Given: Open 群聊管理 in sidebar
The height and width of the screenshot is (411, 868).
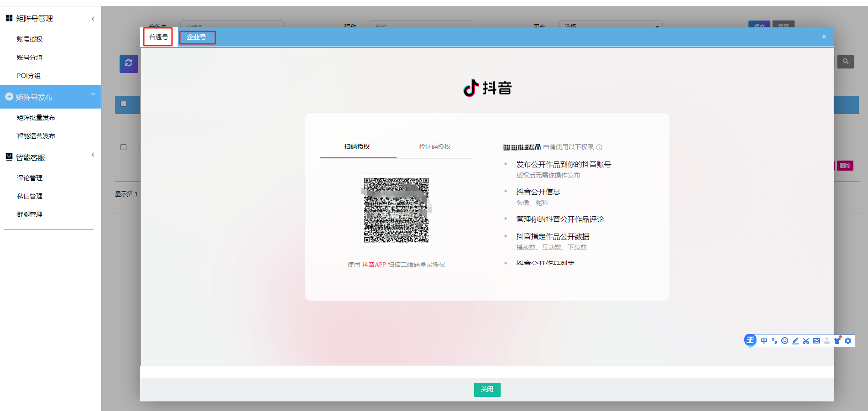Looking at the screenshot, I should pyautogui.click(x=30, y=214).
